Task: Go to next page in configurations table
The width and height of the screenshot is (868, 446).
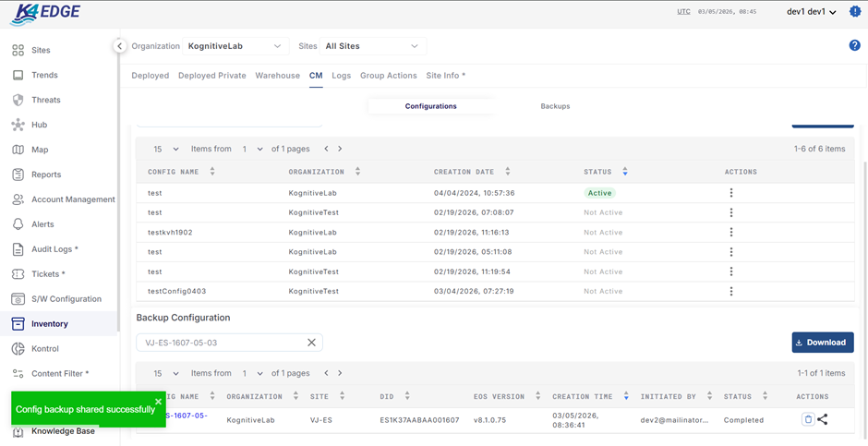Action: [x=340, y=149]
